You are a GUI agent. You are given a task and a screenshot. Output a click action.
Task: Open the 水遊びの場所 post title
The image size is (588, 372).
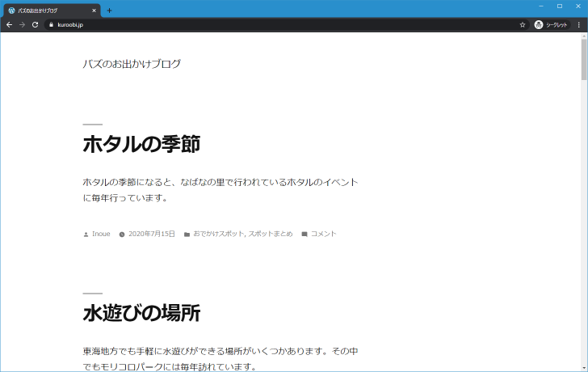point(141,313)
